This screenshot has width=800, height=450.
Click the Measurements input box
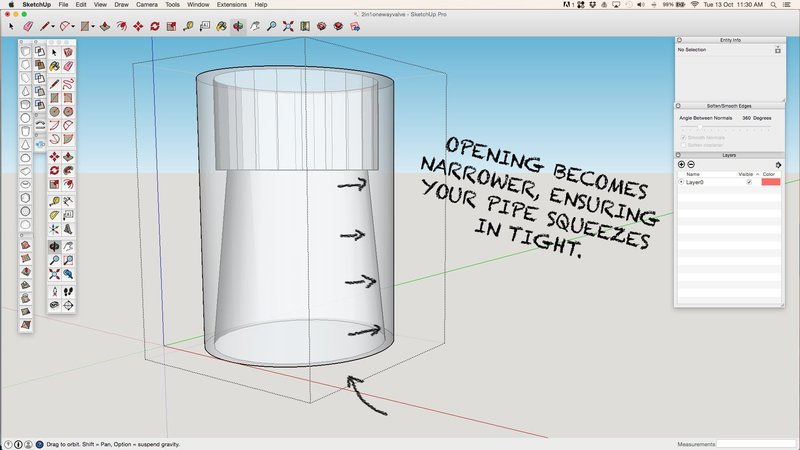coord(756,444)
